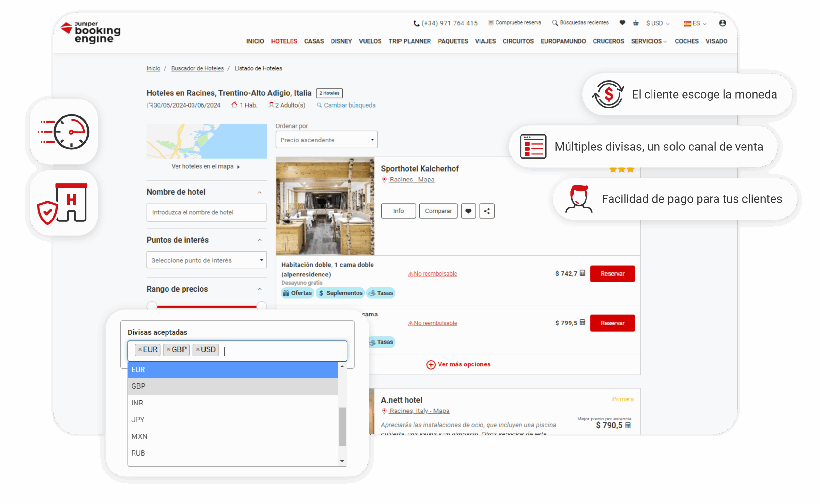Click the hotel name input field
This screenshot has height=504, width=820.
207,212
